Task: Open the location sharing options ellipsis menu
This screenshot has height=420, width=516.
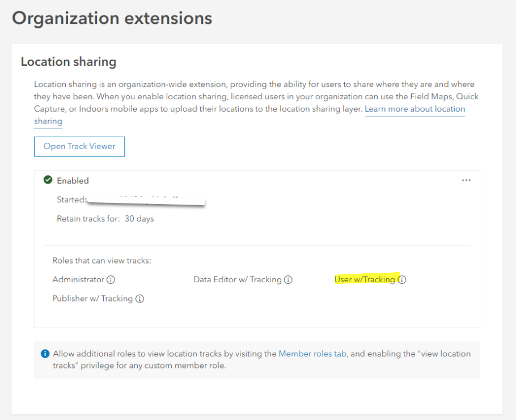Action: (x=466, y=180)
